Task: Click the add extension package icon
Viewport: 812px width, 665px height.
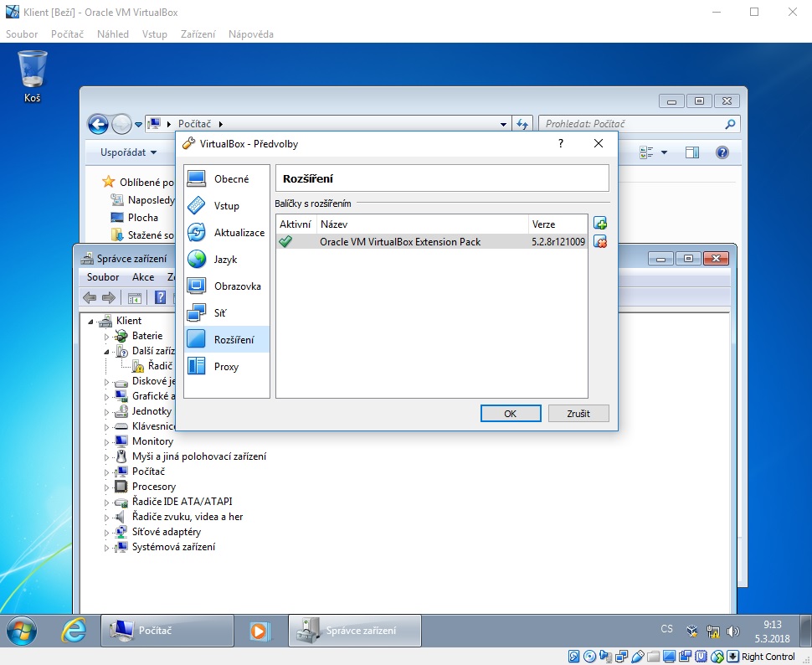Action: click(599, 224)
